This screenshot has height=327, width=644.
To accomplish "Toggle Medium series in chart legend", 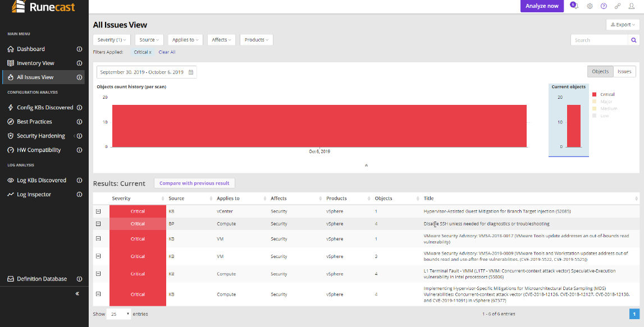I will 605,109.
